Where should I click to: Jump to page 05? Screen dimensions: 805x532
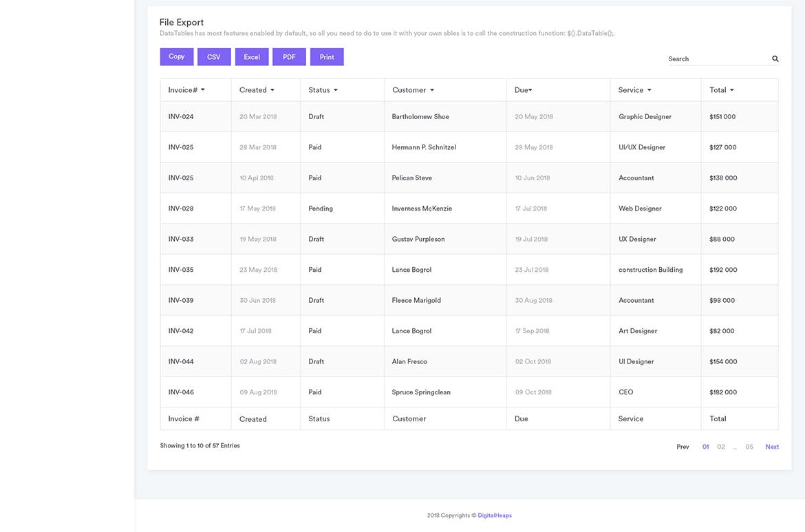[x=749, y=447]
